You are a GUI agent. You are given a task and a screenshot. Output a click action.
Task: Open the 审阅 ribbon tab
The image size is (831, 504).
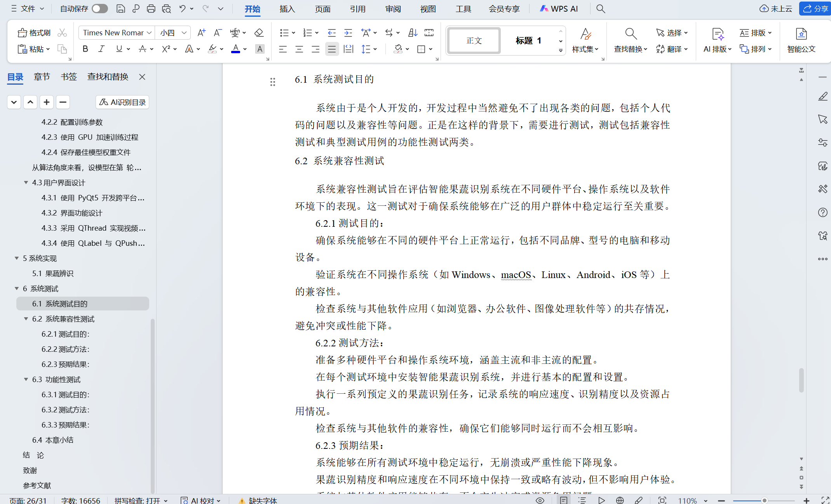click(393, 9)
